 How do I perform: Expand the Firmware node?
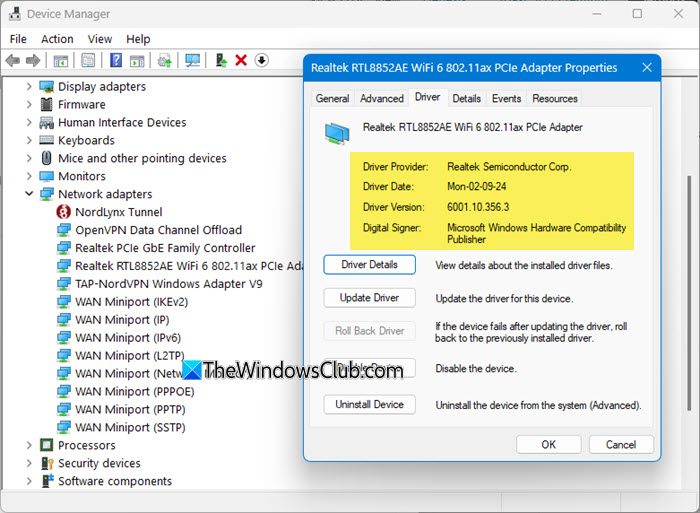[29, 104]
